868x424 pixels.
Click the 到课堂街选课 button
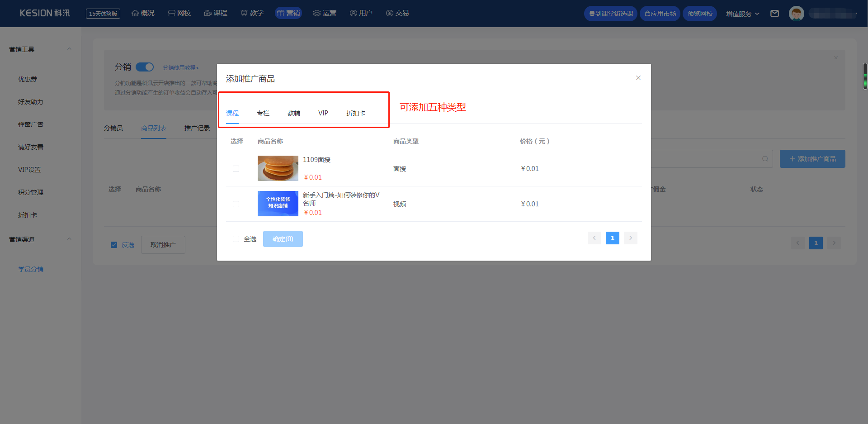pos(611,14)
